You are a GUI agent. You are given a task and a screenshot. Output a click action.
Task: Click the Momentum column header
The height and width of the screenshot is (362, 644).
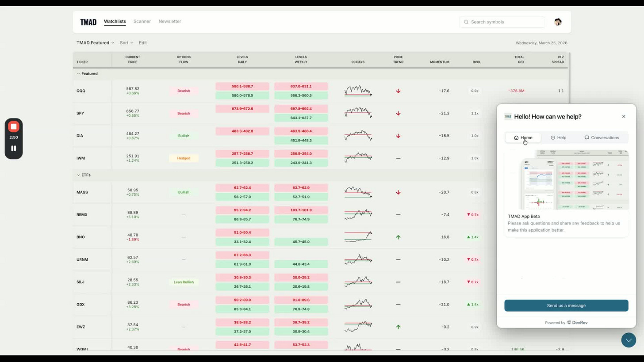coord(440,62)
